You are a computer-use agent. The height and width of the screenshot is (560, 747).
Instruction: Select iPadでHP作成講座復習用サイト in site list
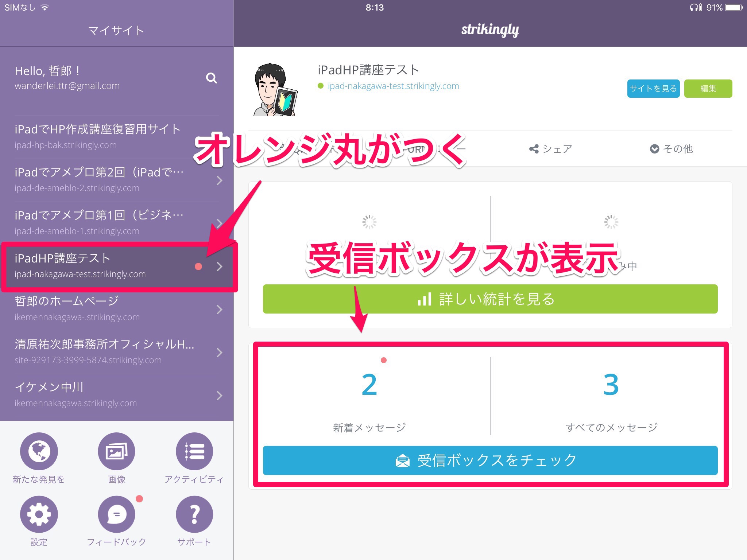coord(98,136)
